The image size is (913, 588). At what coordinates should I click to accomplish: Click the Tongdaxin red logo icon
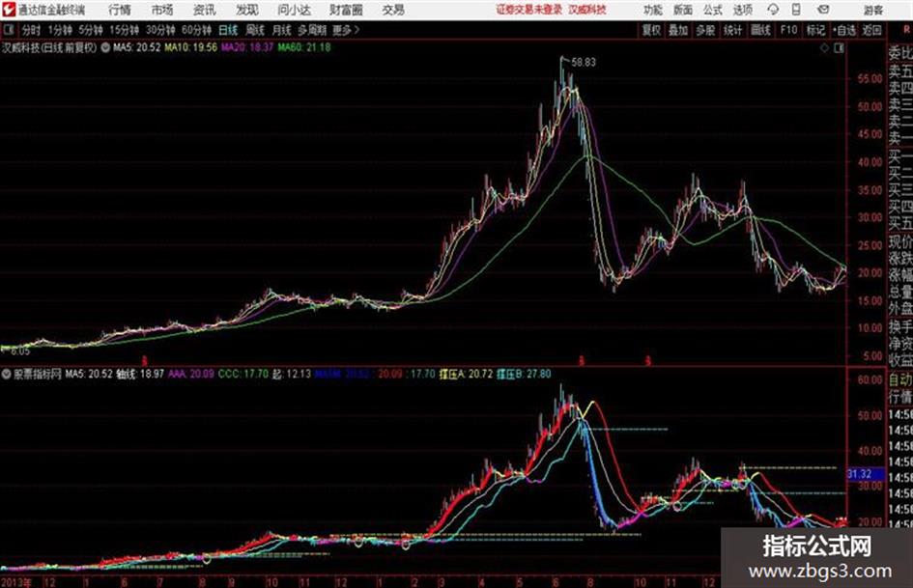click(x=9, y=10)
